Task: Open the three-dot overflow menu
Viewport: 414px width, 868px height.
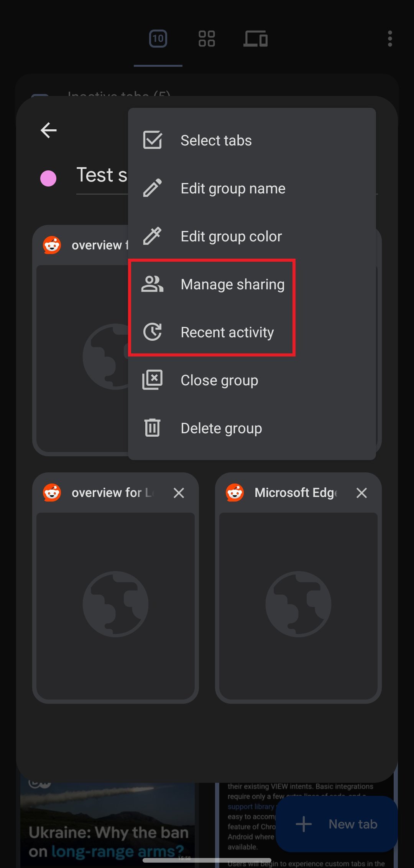Action: [x=389, y=39]
